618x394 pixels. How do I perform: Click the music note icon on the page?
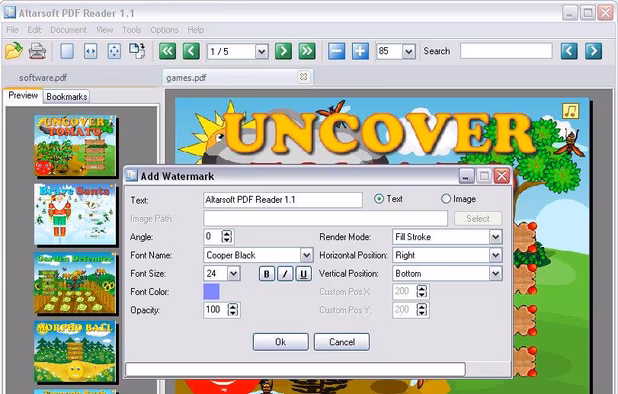[x=570, y=111]
